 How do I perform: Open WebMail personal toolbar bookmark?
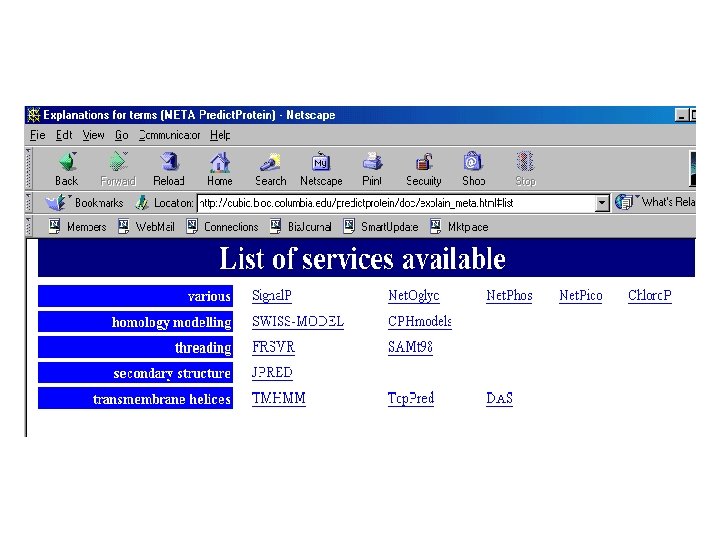pos(146,226)
